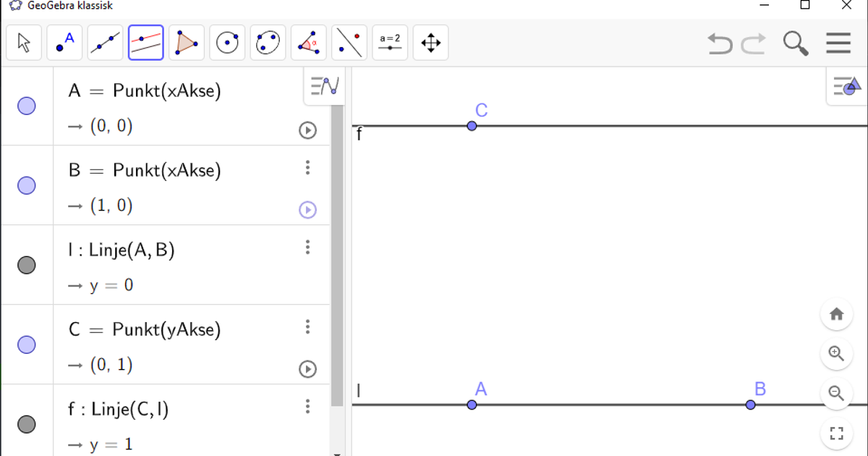Pick the Line through two points tool

pos(104,43)
